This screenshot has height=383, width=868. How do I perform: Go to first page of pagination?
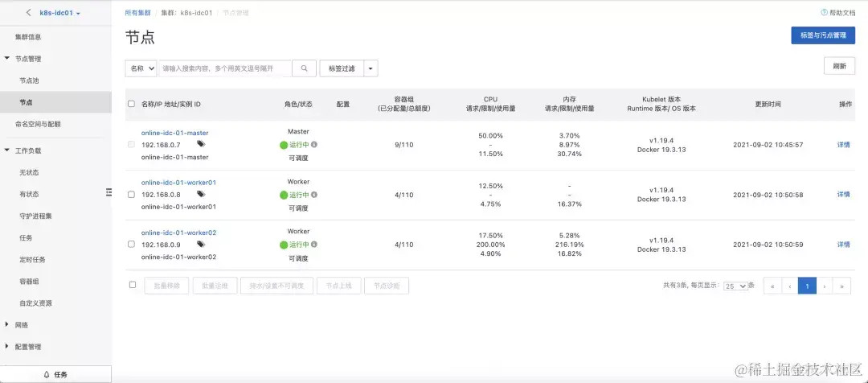click(x=772, y=286)
